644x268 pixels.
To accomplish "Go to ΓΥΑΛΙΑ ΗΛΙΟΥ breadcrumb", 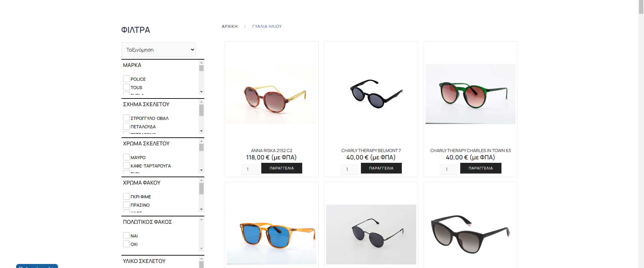I will click(267, 26).
